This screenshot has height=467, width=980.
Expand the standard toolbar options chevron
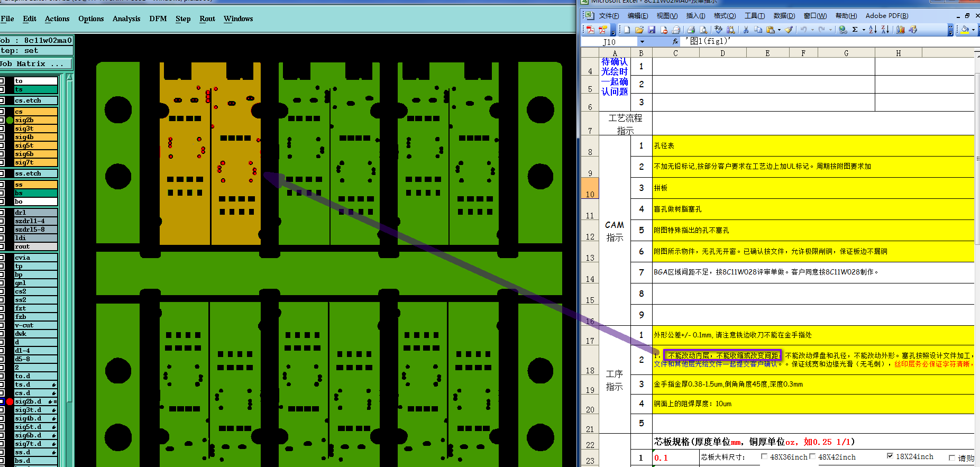click(x=950, y=30)
